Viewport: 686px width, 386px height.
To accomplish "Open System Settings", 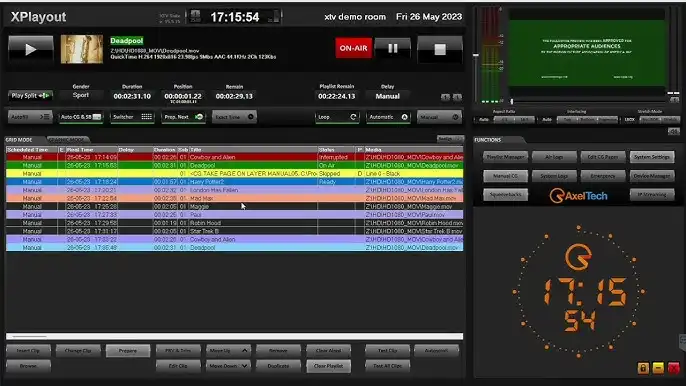I will point(652,157).
